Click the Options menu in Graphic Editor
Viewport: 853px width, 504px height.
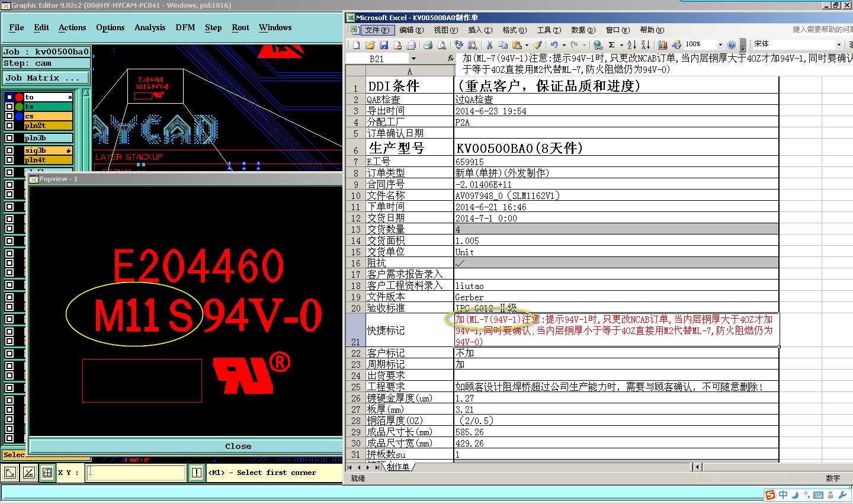(x=110, y=27)
